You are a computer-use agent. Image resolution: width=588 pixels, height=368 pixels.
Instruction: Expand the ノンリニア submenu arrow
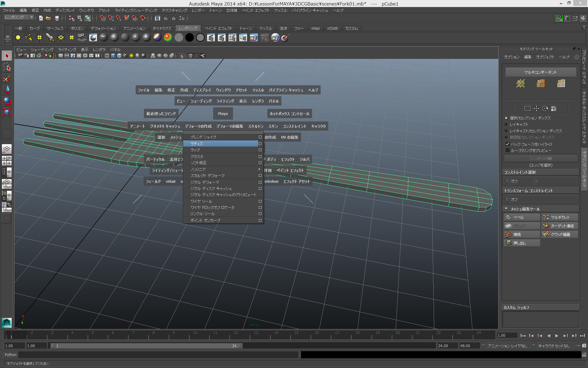coord(259,169)
